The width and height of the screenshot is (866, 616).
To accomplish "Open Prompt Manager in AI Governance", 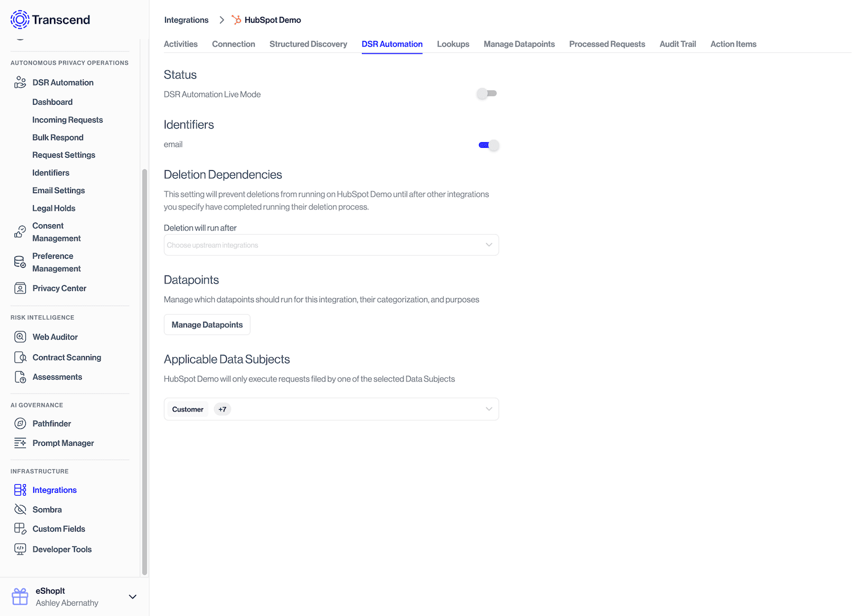I will [x=63, y=443].
